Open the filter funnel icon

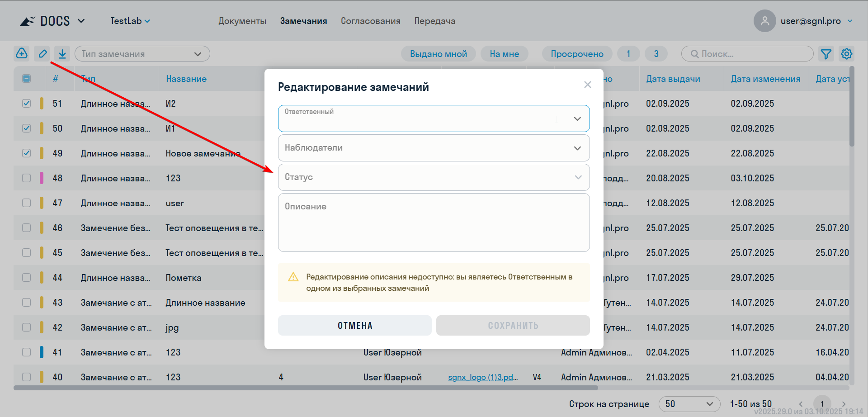tap(826, 54)
